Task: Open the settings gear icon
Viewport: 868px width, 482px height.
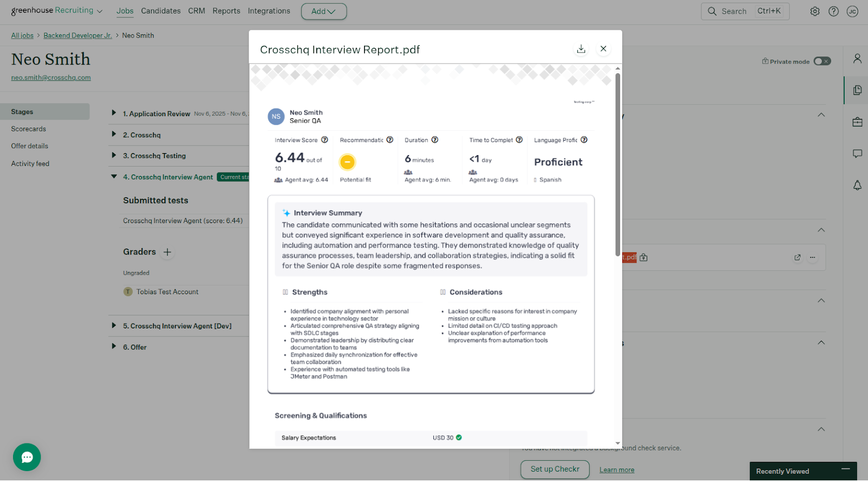Action: (x=815, y=11)
